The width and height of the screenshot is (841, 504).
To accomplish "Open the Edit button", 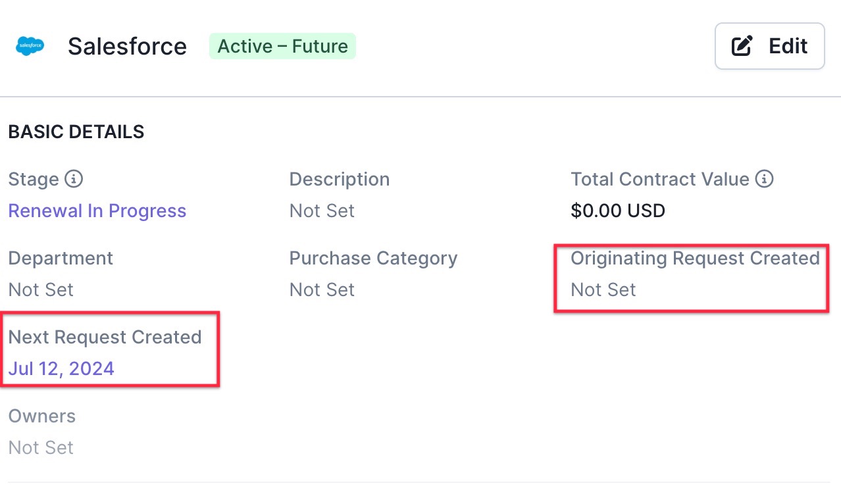I will click(x=770, y=46).
